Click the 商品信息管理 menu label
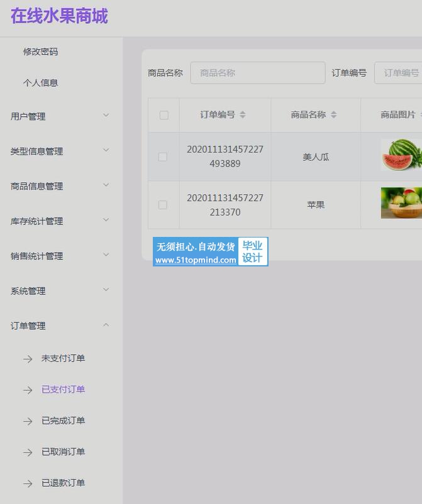 click(36, 186)
